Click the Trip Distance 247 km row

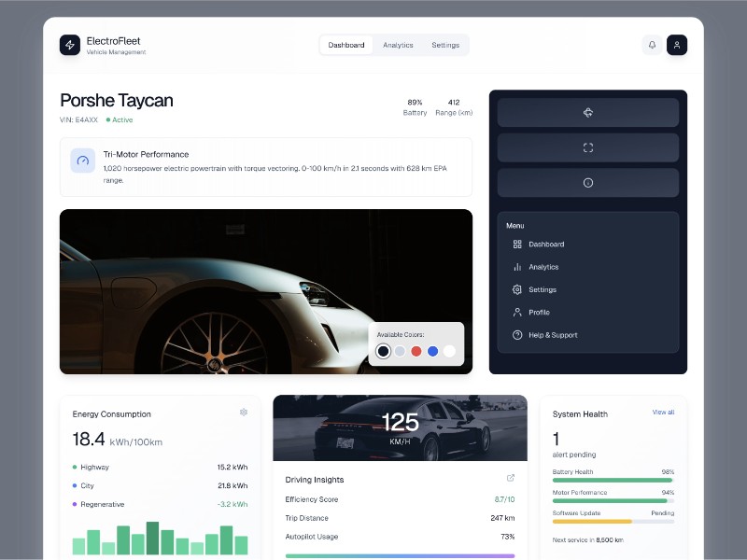400,518
